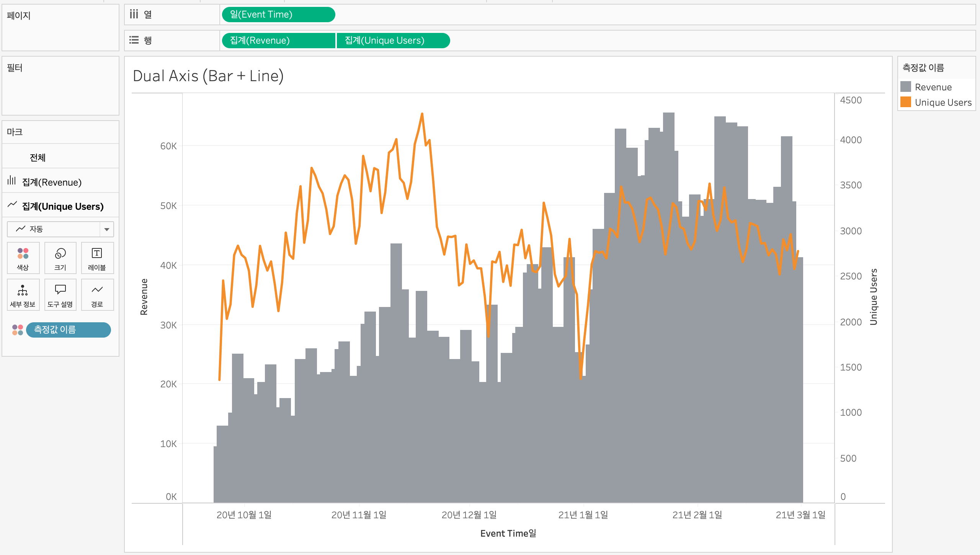Open the 크기 (Size) marks card

coord(60,258)
